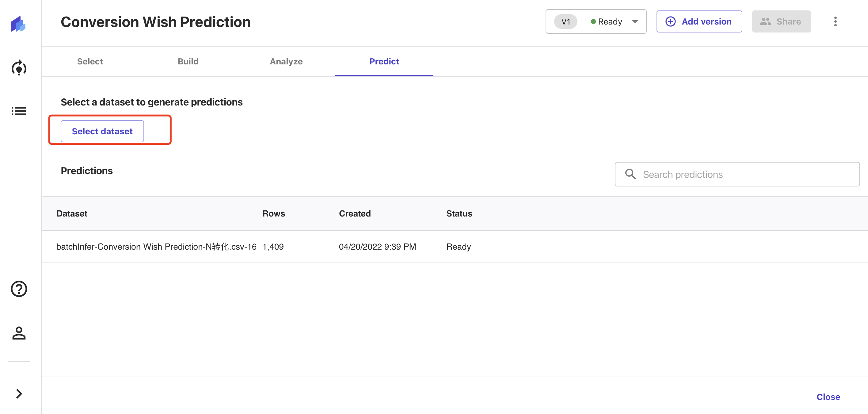Screen dimensions: 868x414
Task: Click the three-dot overflow menu icon
Action: [836, 21]
